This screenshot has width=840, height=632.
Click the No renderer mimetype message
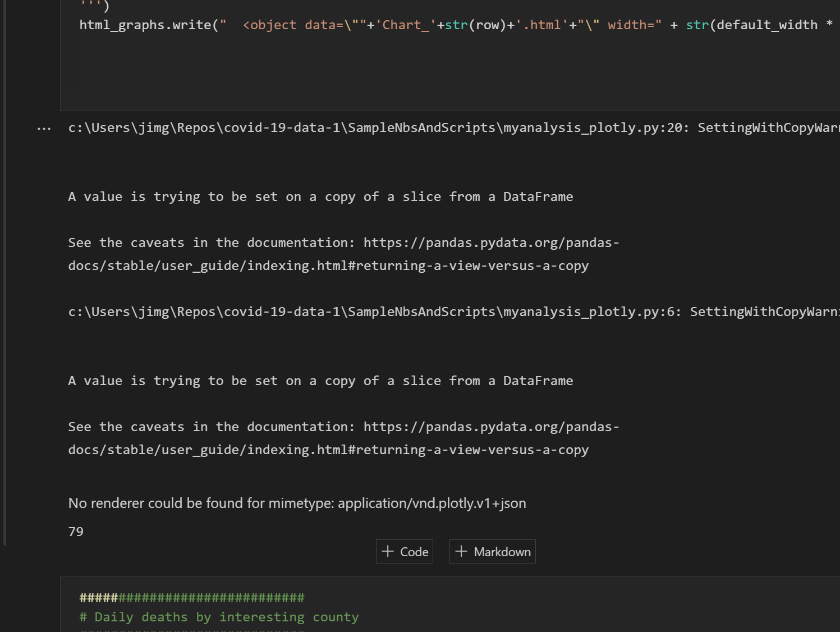(297, 503)
